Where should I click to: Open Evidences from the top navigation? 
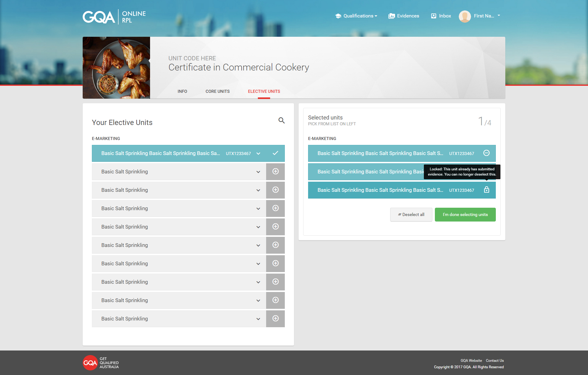coord(404,16)
